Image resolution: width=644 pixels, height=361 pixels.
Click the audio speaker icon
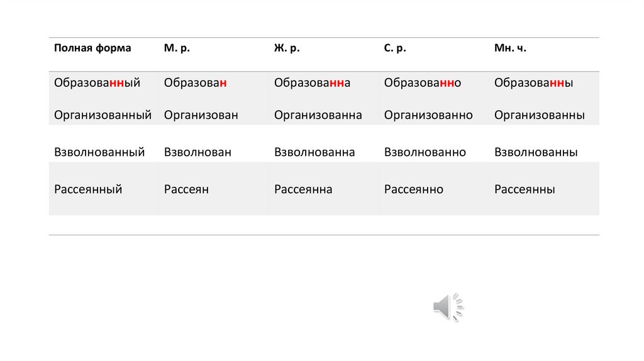click(x=447, y=307)
